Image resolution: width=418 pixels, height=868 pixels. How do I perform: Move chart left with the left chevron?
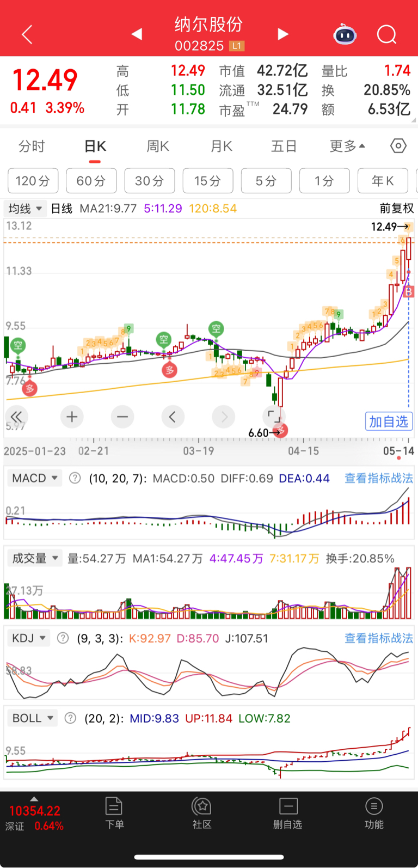coord(173,417)
